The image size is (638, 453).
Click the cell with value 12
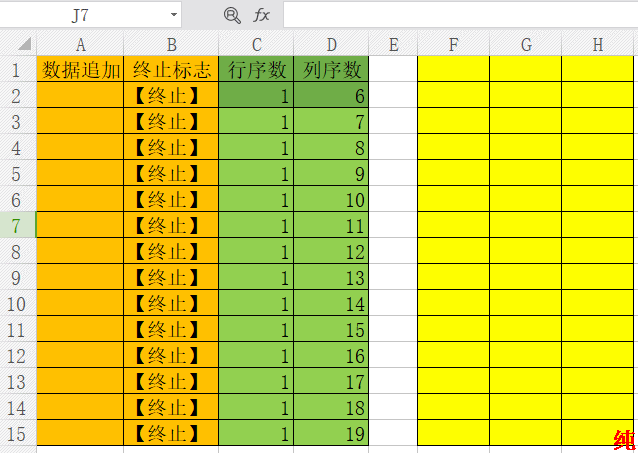pyautogui.click(x=331, y=251)
